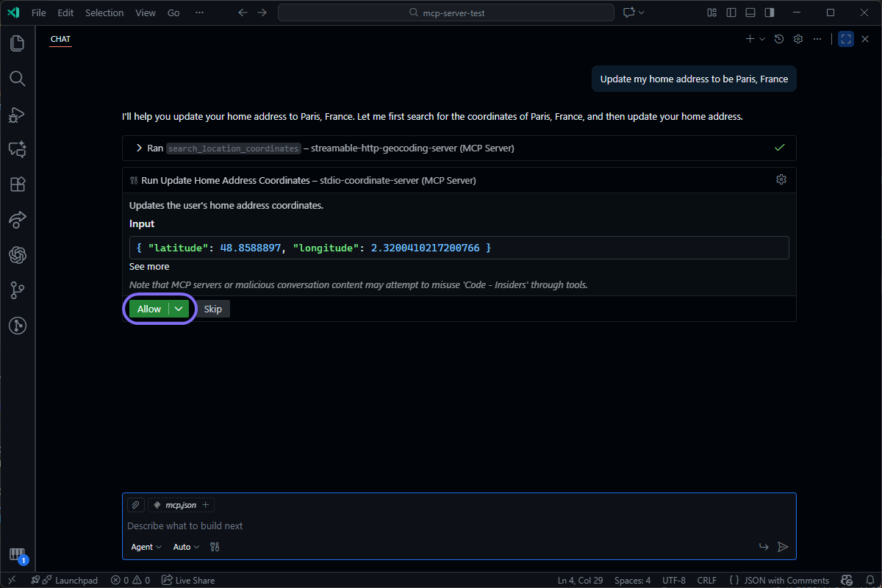882x588 pixels.
Task: Open the View menu
Action: point(146,12)
